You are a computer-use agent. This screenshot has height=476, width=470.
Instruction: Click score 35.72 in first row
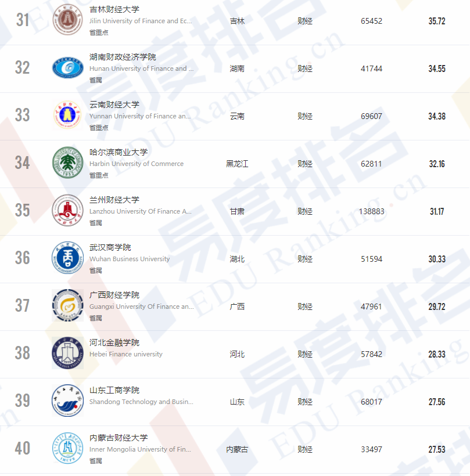[437, 21]
